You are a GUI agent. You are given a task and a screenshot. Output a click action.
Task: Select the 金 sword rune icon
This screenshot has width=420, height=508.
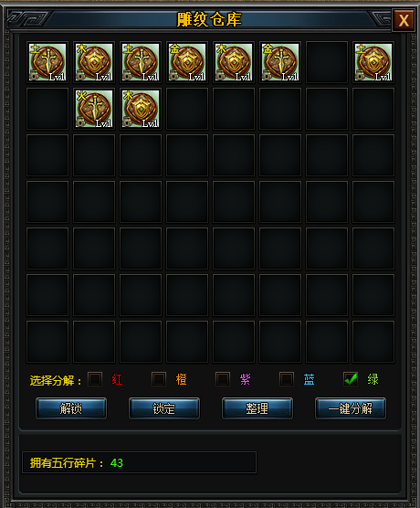coord(280,62)
